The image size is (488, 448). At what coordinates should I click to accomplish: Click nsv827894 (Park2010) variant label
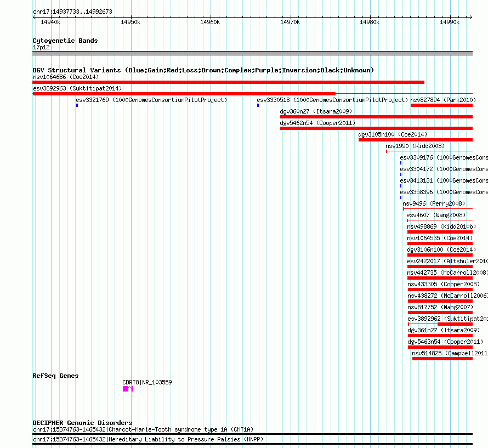(x=443, y=100)
